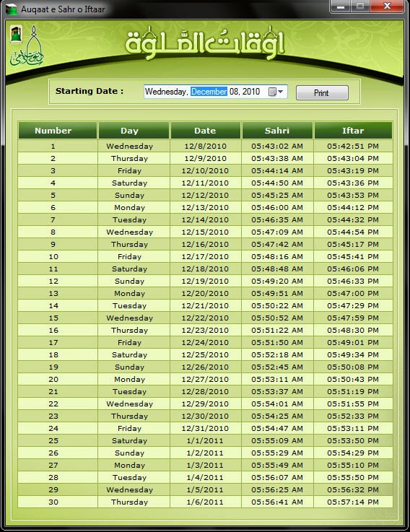Select the date cell 1/1/2011
Image resolution: width=410 pixels, height=532 pixels.
tap(205, 441)
